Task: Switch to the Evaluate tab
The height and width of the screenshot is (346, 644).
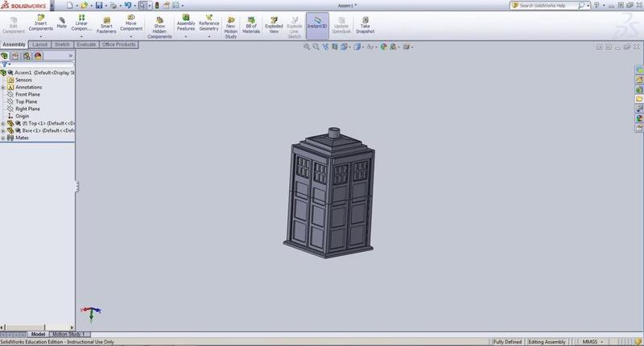Action: [x=86, y=44]
